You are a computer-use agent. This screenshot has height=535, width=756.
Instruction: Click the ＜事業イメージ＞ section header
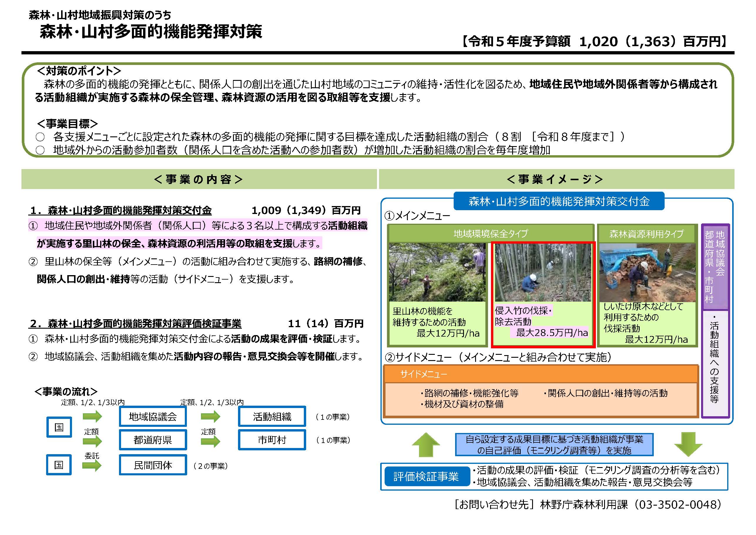point(556,179)
